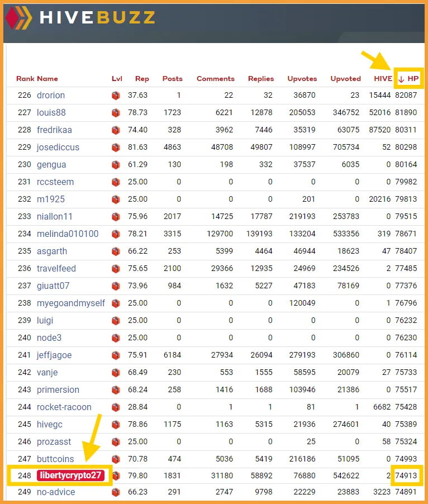The width and height of the screenshot is (428, 504).
Task: Sort table by Name column header
Action: [x=47, y=79]
